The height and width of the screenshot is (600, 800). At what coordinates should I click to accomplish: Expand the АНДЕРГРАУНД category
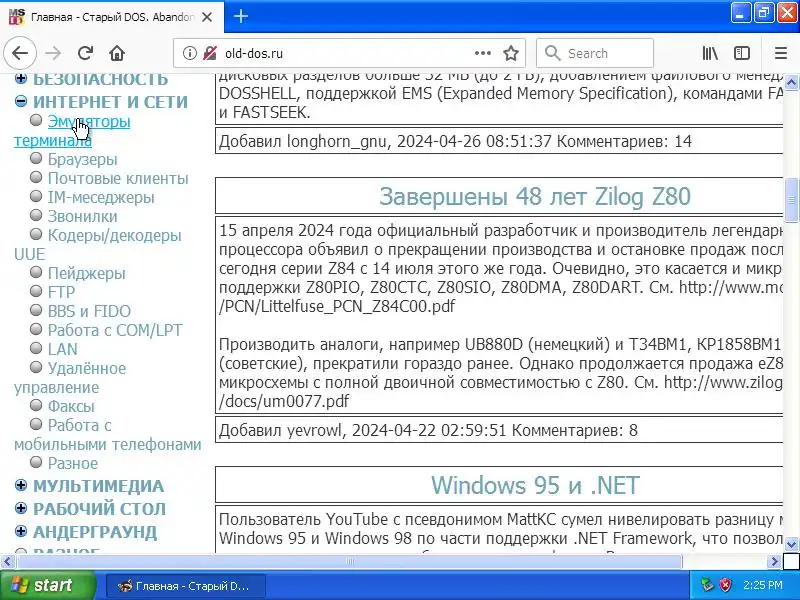[x=21, y=531]
